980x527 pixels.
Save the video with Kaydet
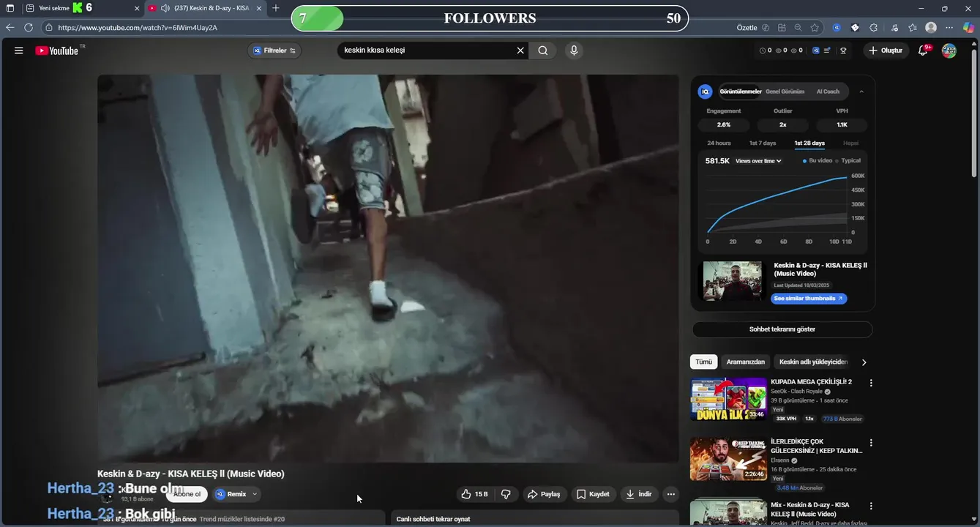[x=593, y=494]
